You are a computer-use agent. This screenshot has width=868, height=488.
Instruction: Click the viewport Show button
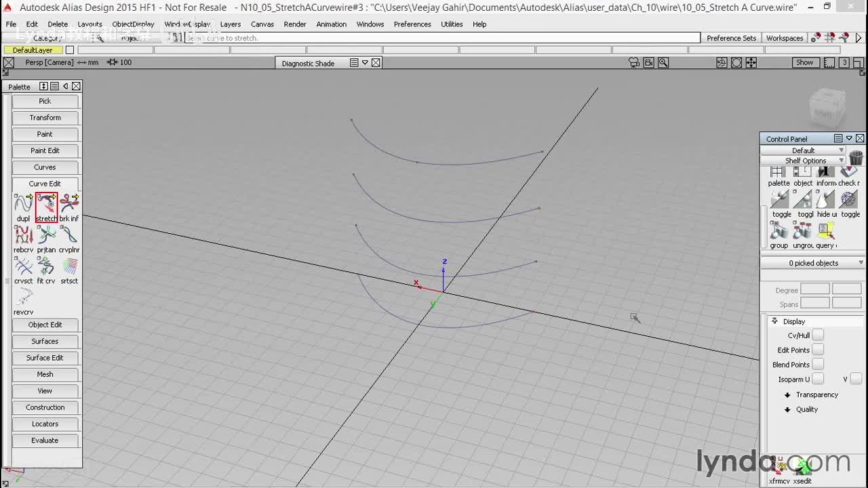pos(804,62)
